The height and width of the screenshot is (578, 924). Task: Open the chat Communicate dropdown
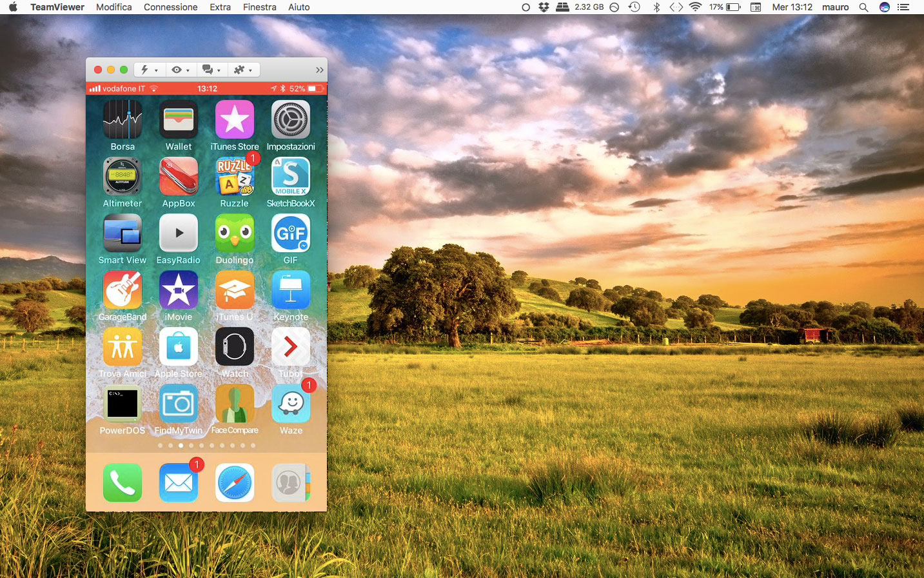pos(211,70)
